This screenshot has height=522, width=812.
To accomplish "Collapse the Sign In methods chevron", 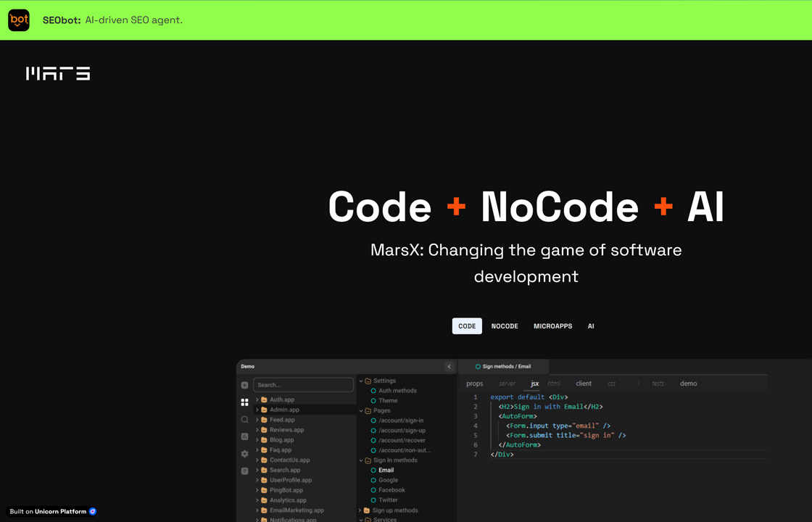I will coord(361,460).
